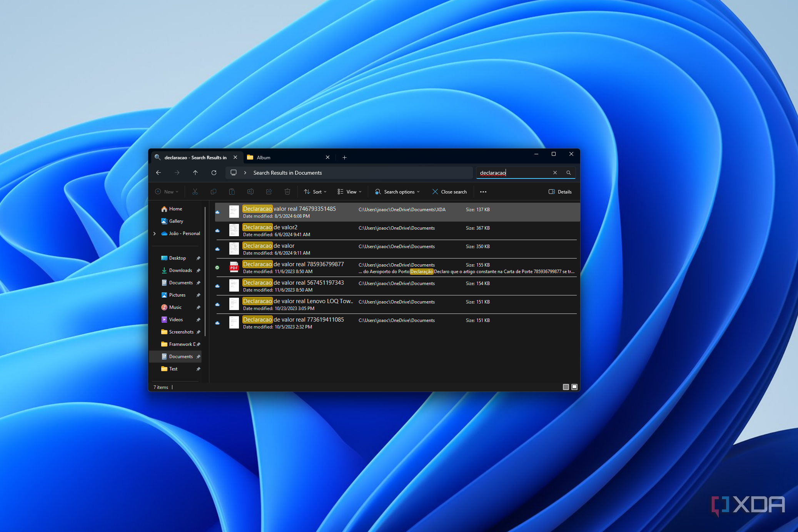798x532 pixels.
Task: Click the PDF icon of 785936799877 file
Action: click(x=234, y=267)
